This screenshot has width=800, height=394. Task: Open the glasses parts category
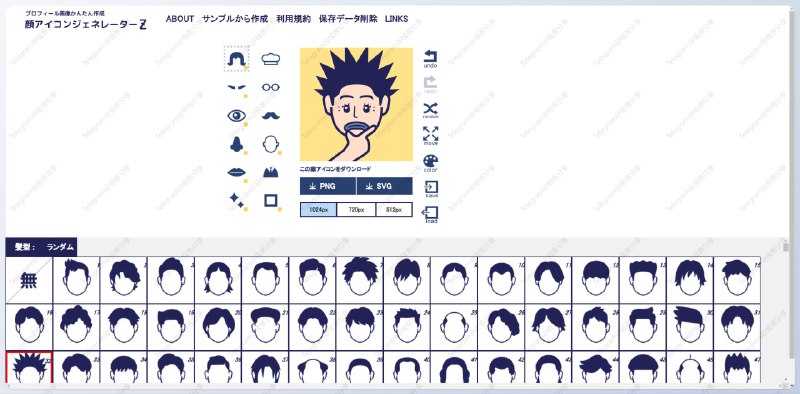[x=270, y=87]
